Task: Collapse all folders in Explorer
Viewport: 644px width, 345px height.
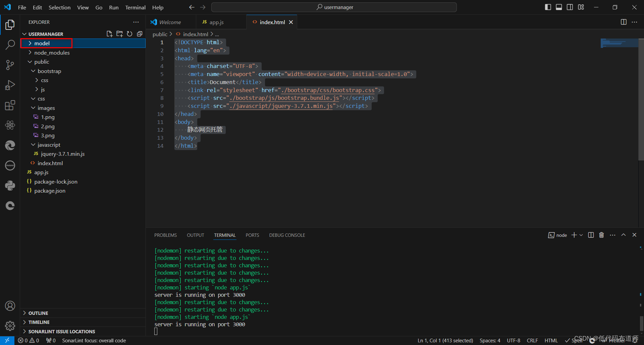Action: click(140, 34)
